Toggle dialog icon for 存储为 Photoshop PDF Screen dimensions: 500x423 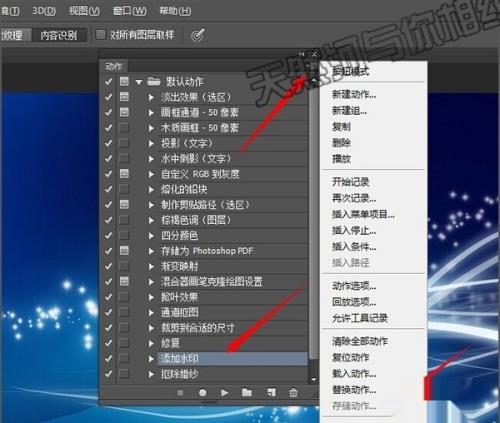click(x=124, y=251)
